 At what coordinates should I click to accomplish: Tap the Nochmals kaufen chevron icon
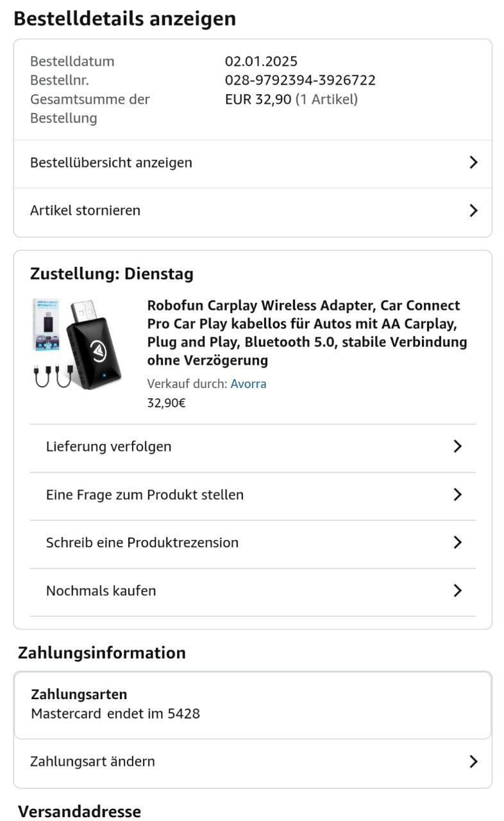click(457, 591)
